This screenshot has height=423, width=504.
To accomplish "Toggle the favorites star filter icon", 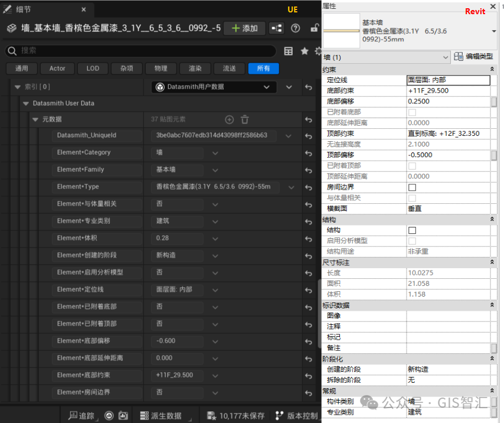I will 305,51.
